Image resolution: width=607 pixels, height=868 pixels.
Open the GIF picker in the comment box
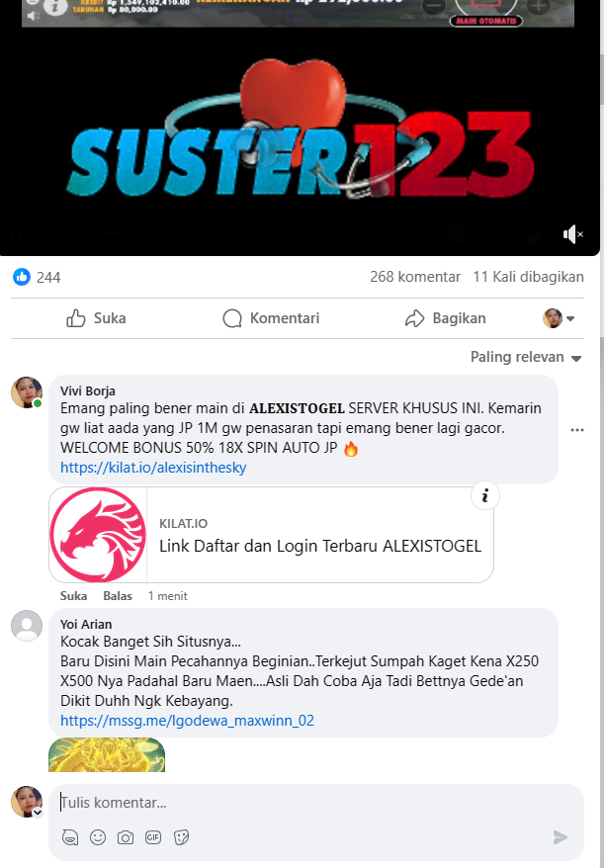(153, 837)
